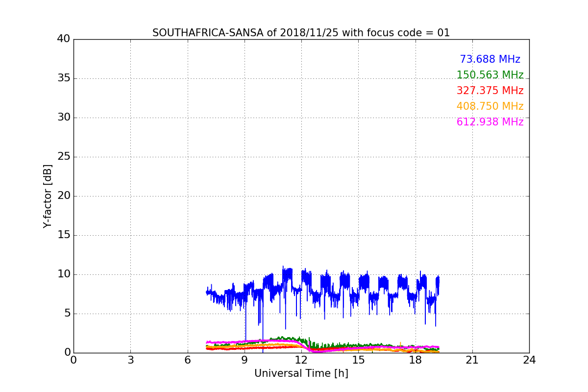
Task: Click the y-axis tick label 20
Action: (64, 196)
